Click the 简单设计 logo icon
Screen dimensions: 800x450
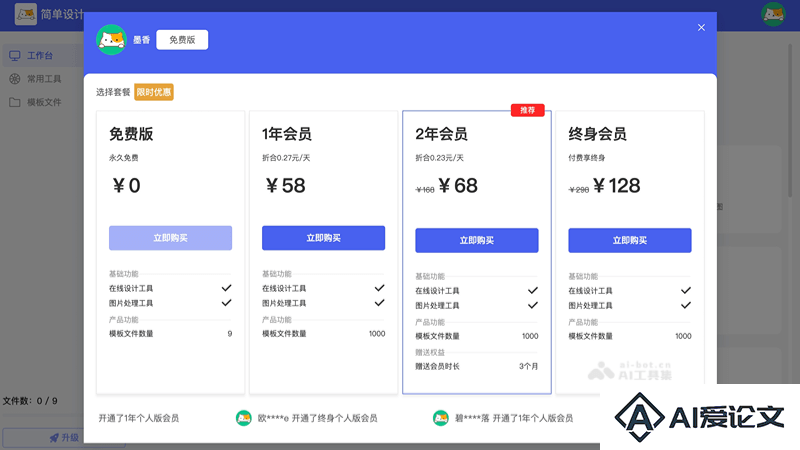click(x=26, y=14)
